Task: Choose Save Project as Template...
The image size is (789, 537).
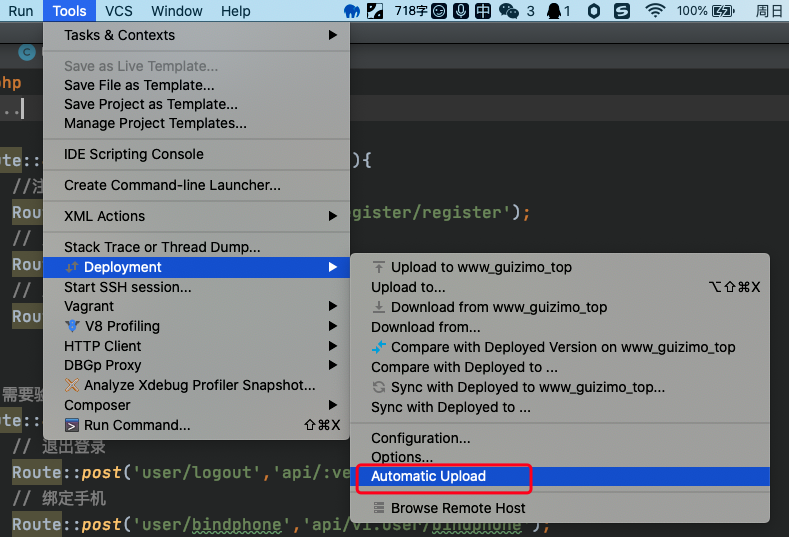Action: click(x=197, y=104)
